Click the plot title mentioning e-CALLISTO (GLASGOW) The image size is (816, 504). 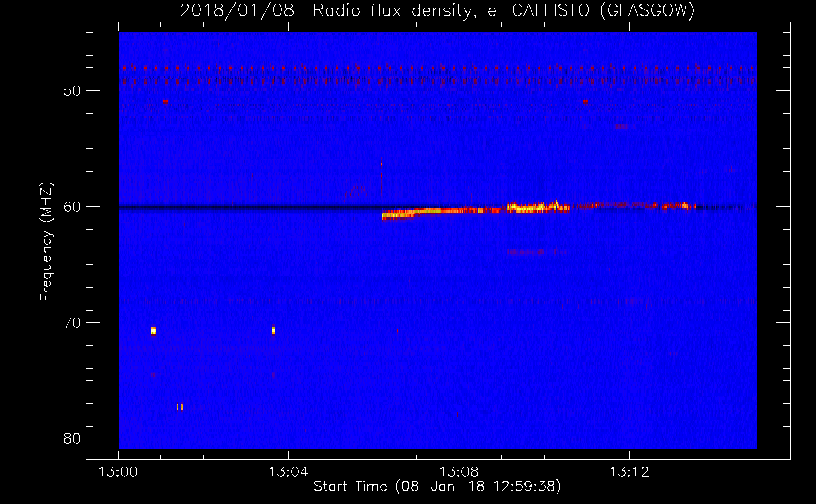tap(437, 10)
